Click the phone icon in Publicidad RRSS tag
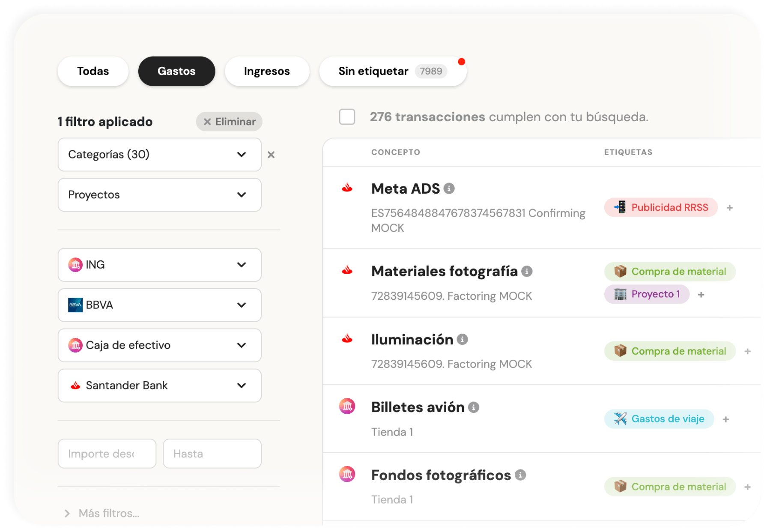The height and width of the screenshot is (532, 767). point(620,207)
